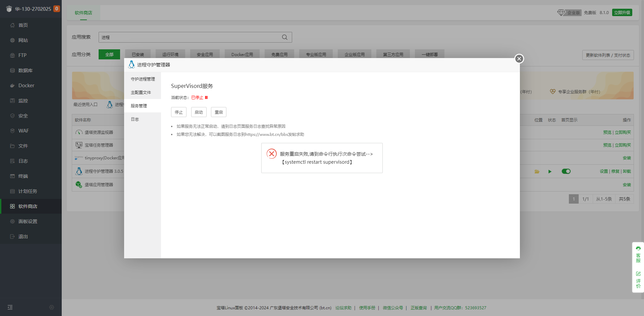Open 面板设置 panel settings in sidebar
The width and height of the screenshot is (644, 316).
[28, 221]
